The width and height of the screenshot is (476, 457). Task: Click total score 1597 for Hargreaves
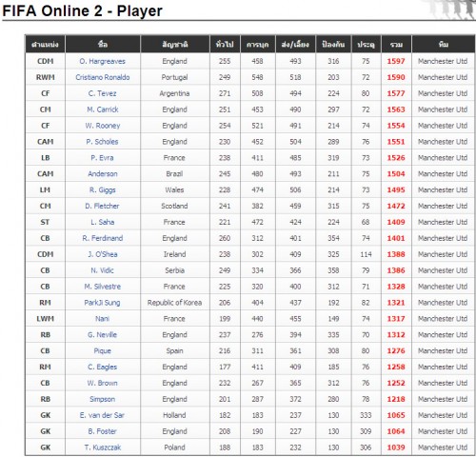(396, 61)
